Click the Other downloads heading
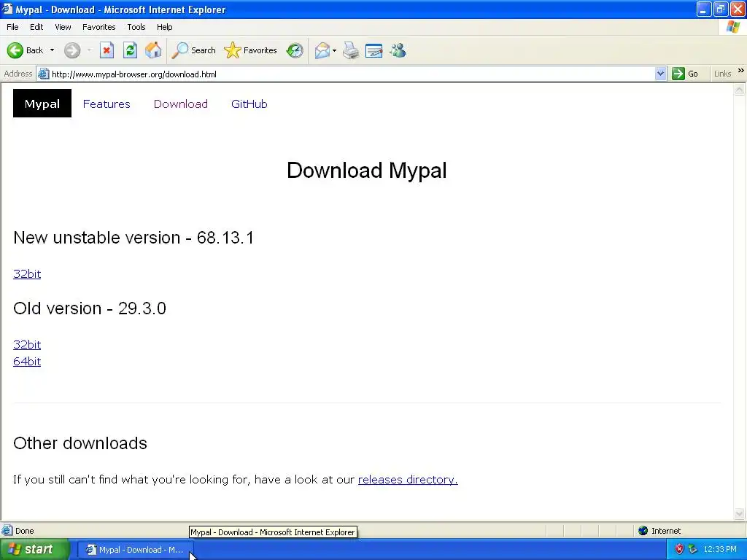This screenshot has height=560, width=747. pyautogui.click(x=80, y=443)
